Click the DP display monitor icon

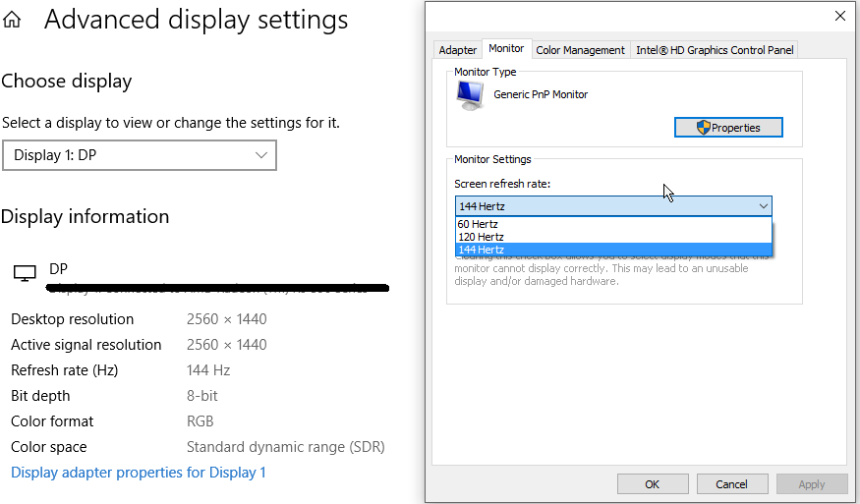25,274
